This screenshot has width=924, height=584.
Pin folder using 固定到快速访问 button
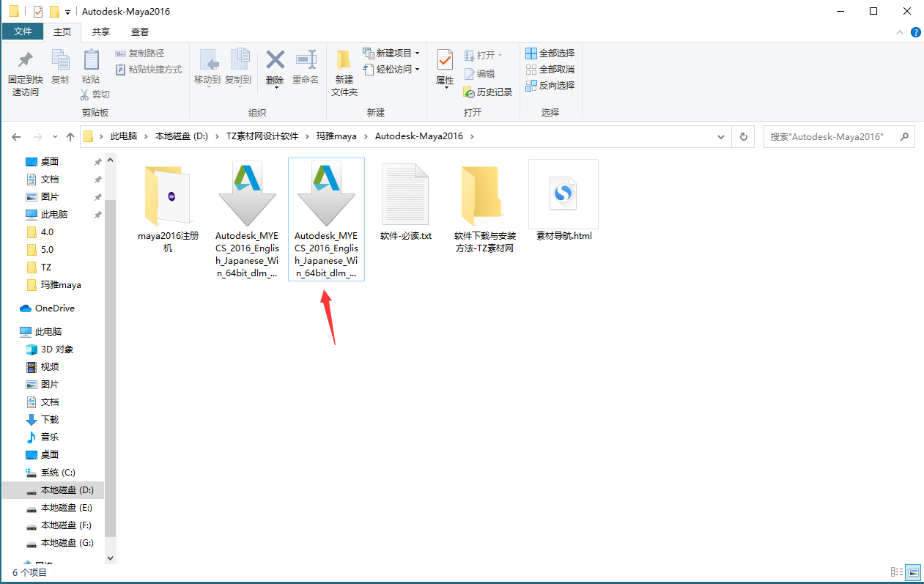pos(26,73)
